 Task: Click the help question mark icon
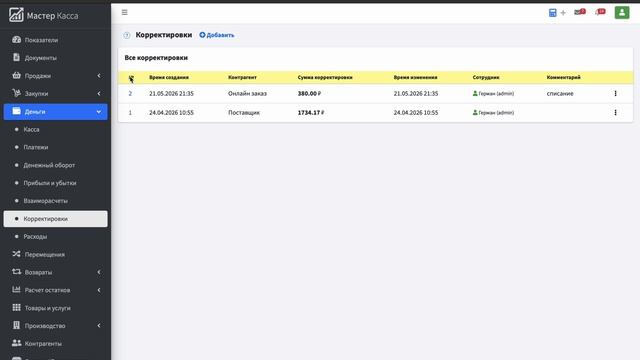pos(127,35)
